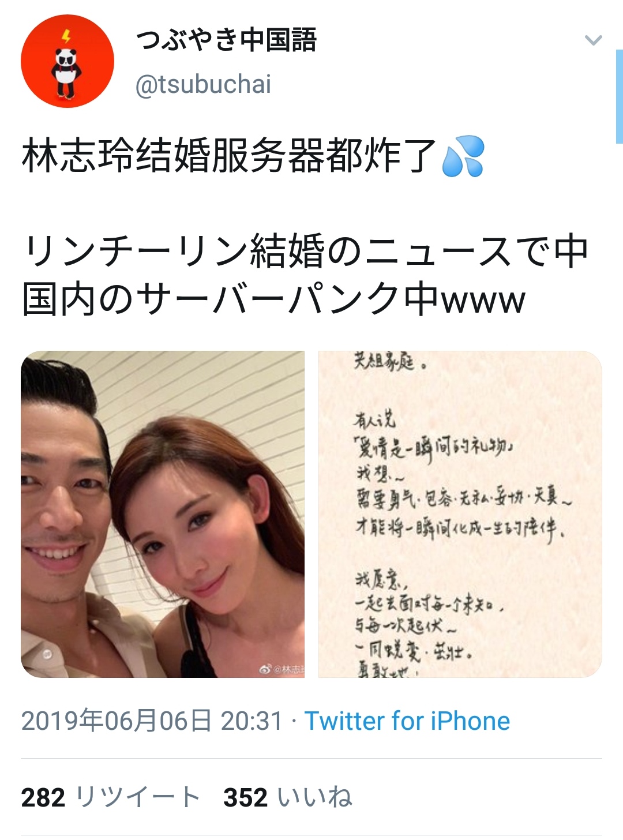Tap the Chinese line 林志玲结婚服务器都炸了
This screenshot has height=840, width=623.
click(230, 156)
